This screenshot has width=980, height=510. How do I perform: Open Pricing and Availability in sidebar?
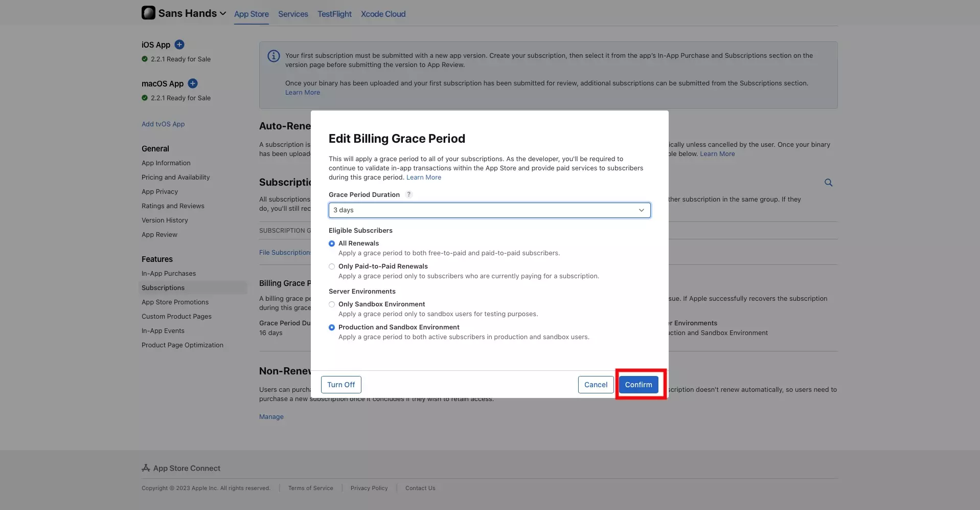coord(175,178)
